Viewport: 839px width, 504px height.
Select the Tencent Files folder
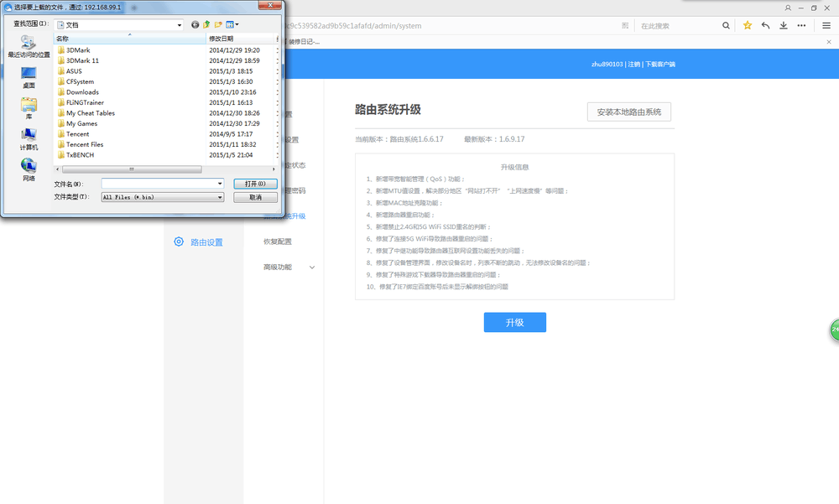point(81,144)
